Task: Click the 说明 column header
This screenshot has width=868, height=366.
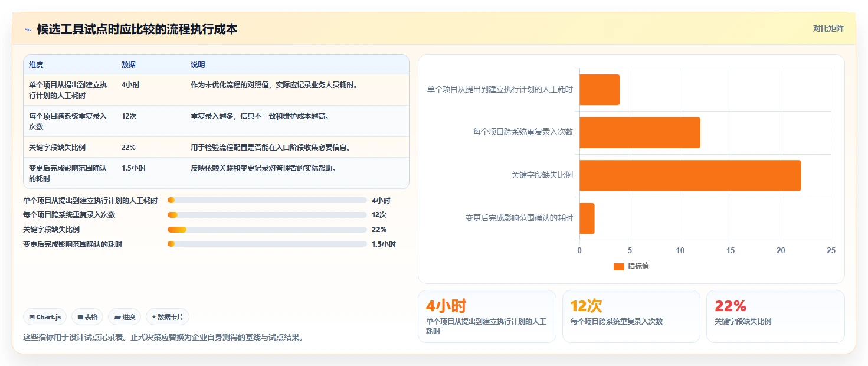Action: pyautogui.click(x=198, y=65)
